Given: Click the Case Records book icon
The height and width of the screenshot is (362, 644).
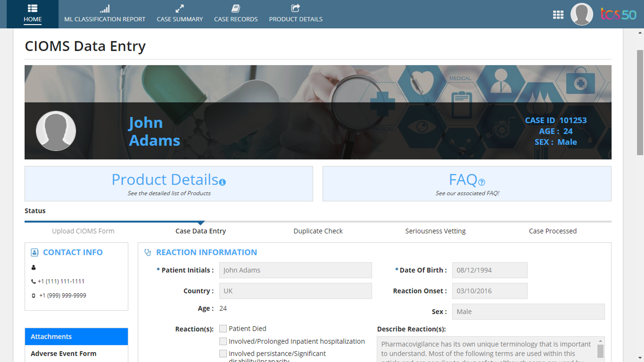Looking at the screenshot, I should coord(235,9).
